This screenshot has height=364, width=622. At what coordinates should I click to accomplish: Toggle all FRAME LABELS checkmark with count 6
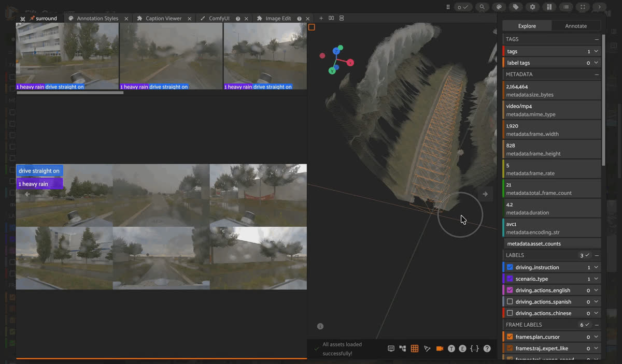[x=585, y=325]
